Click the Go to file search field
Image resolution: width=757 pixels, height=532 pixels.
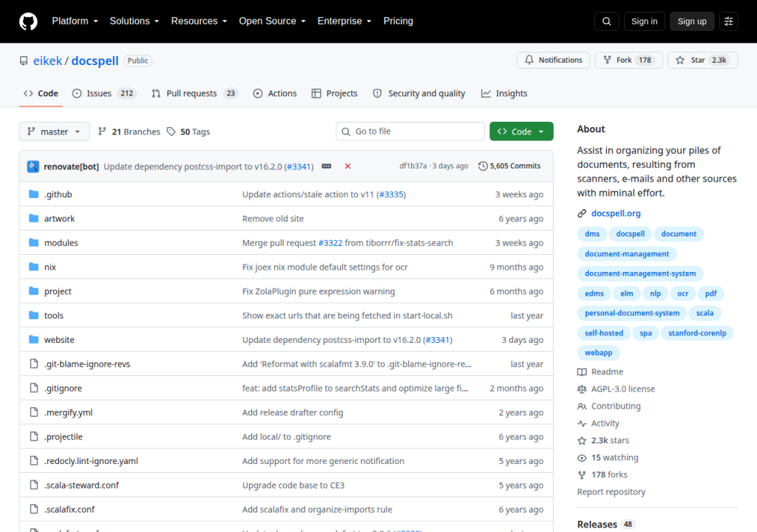(x=410, y=132)
